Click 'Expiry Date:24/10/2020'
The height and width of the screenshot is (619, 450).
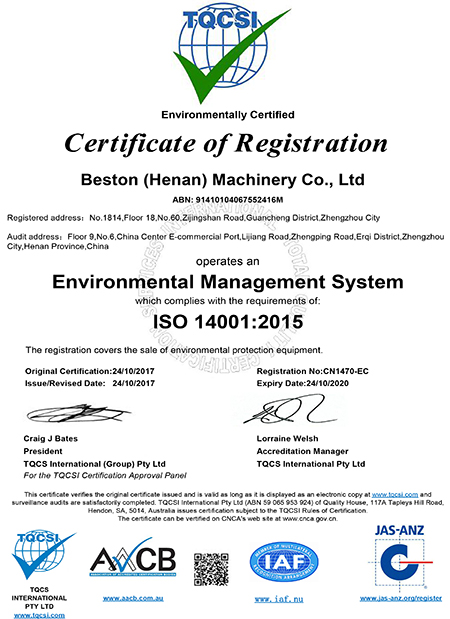(x=302, y=383)
